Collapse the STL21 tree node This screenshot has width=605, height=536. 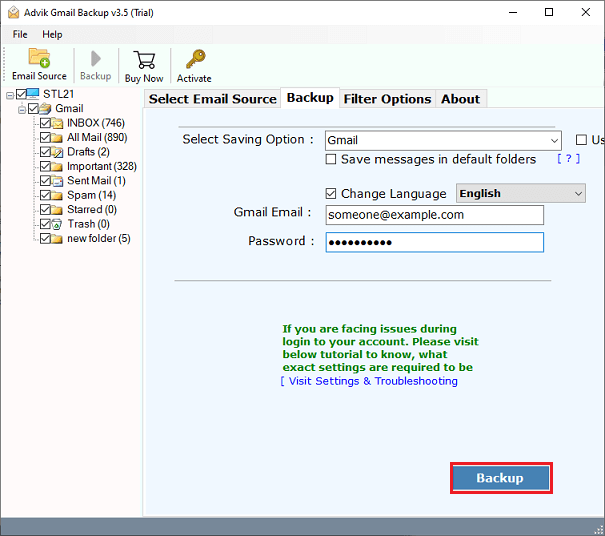10,95
